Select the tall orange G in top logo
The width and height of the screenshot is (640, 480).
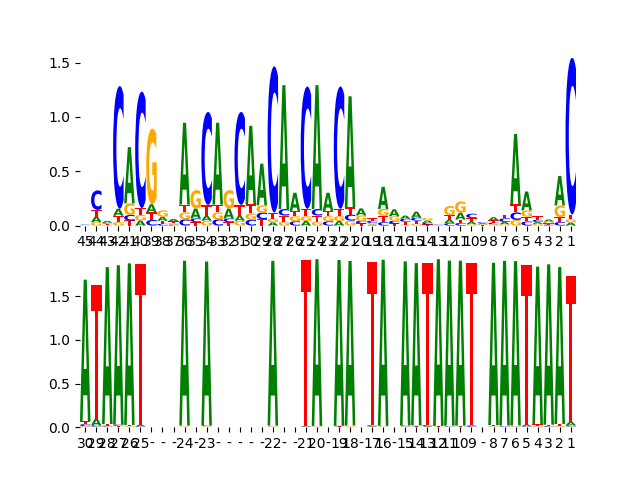152,168
